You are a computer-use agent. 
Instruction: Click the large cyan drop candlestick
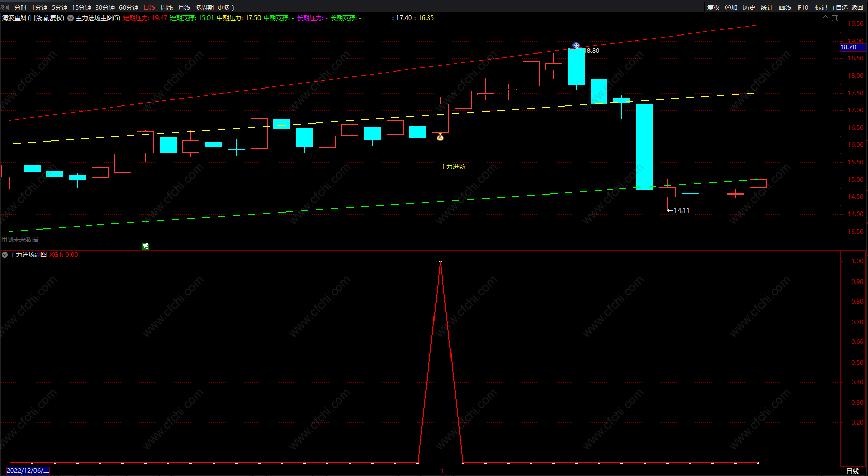click(645, 147)
